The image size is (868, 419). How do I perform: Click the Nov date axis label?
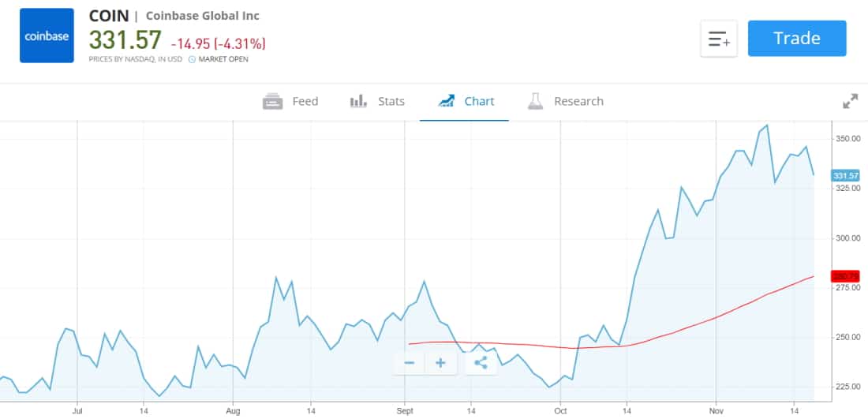tap(716, 411)
